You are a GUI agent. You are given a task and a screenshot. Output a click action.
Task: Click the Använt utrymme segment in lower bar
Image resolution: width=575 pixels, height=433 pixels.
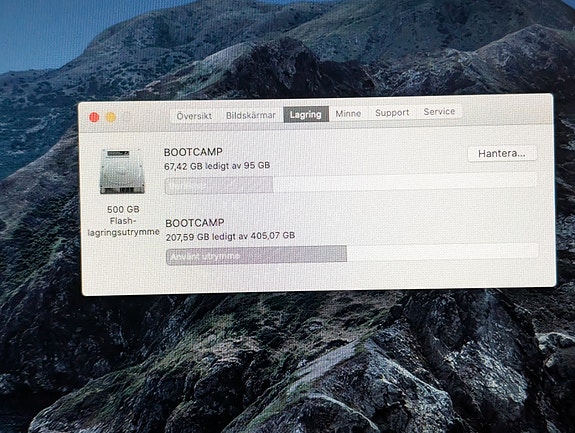[256, 255]
